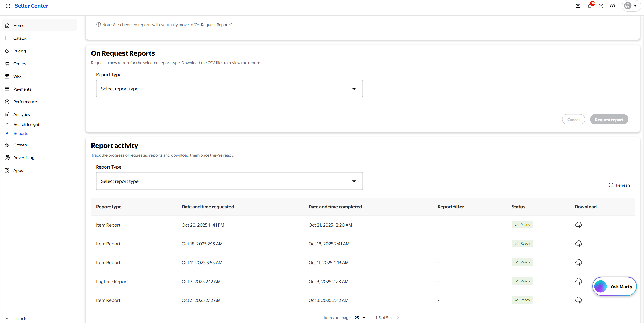Open the Orders menu item
Viewport: 644px width, 323px height.
[x=20, y=64]
